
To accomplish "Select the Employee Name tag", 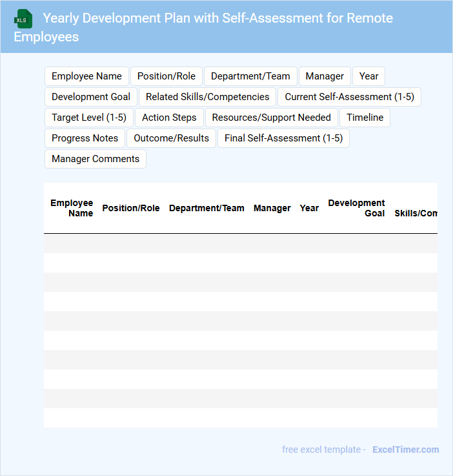I will point(86,76).
